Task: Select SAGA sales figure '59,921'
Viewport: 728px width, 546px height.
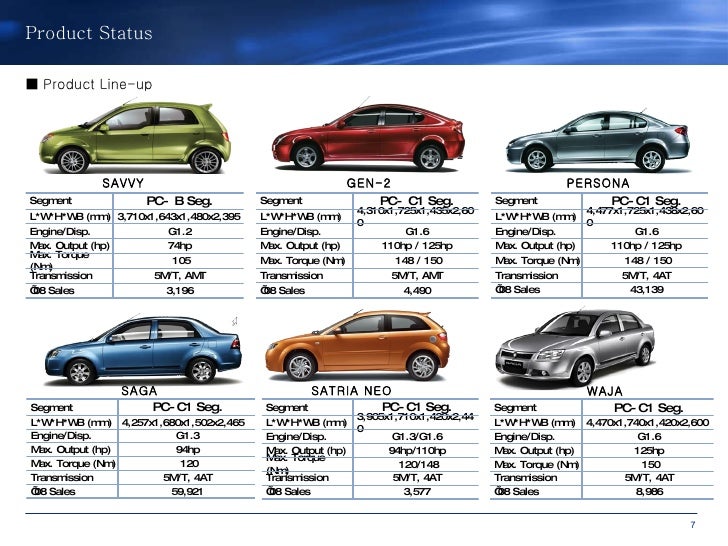Action: point(187,491)
